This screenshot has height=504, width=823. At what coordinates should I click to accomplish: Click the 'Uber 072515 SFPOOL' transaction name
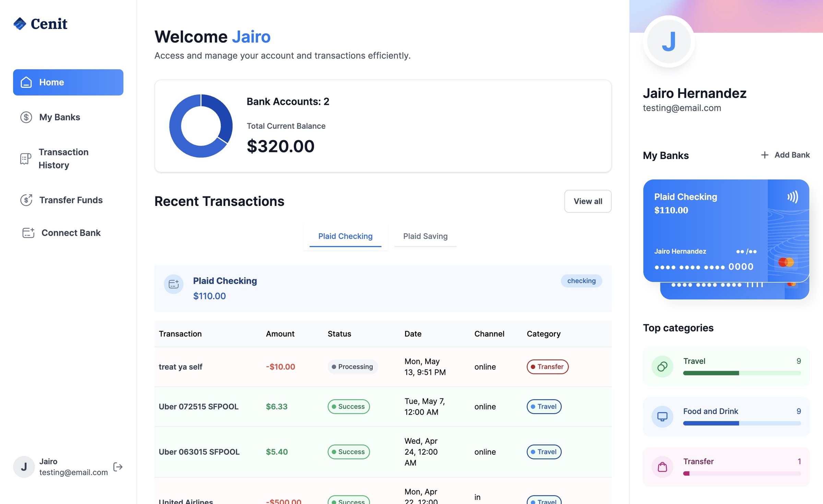[x=199, y=406]
